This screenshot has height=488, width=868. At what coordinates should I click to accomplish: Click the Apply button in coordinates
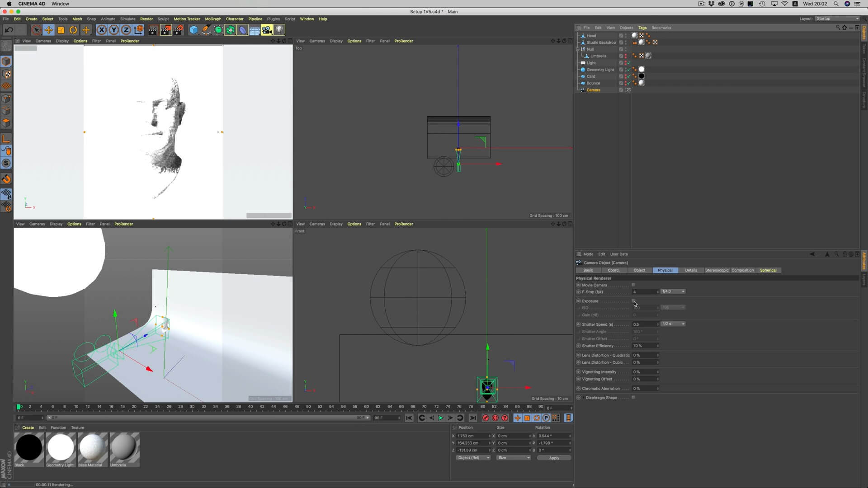tap(554, 458)
